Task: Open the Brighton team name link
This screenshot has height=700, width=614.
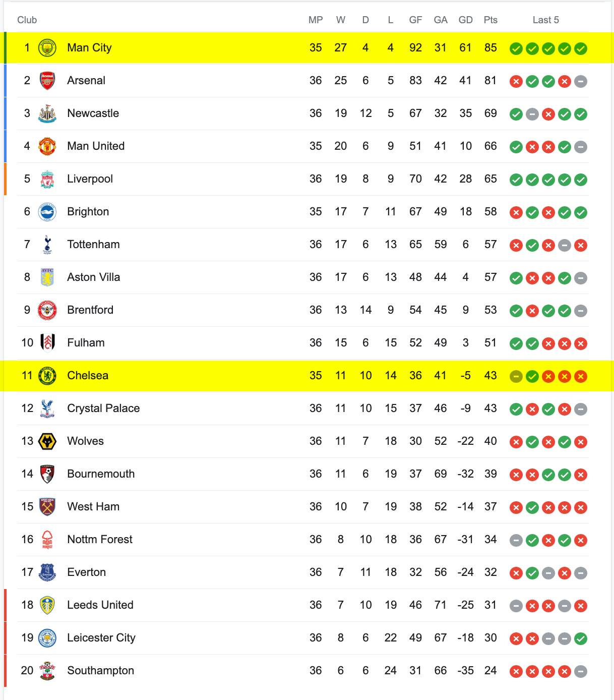Action: [88, 212]
